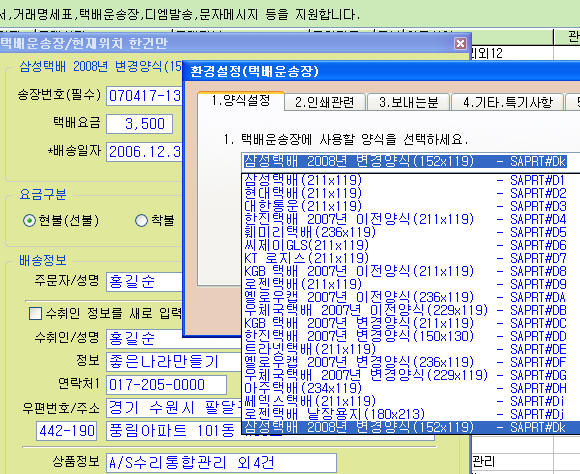The height and width of the screenshot is (474, 580).
Task: Choose 쎄덱스택배(211x119) from list
Action: 411,401
